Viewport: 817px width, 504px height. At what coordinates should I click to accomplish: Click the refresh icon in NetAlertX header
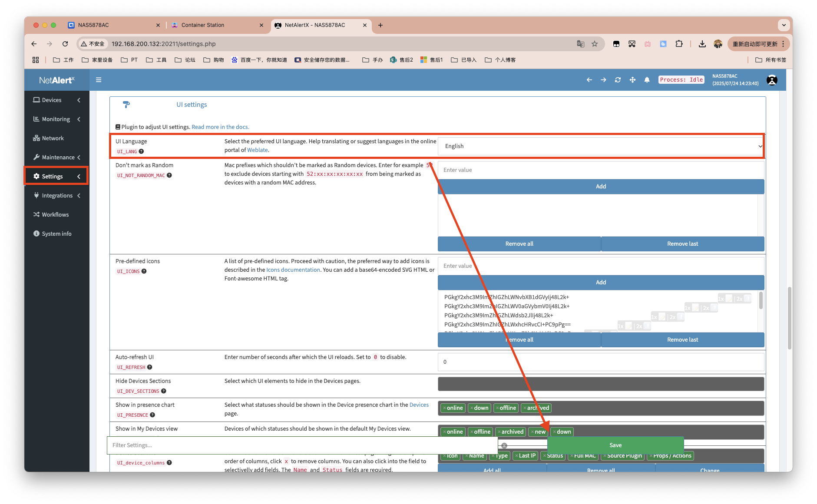coord(618,80)
